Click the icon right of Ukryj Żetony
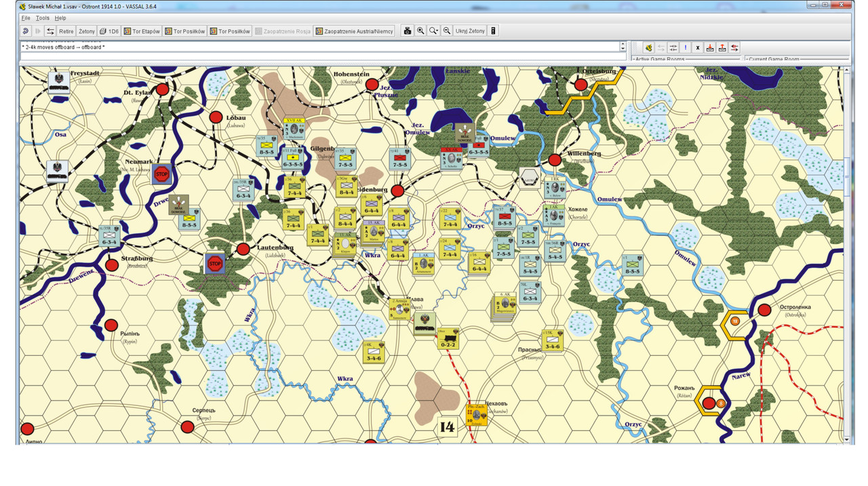This screenshot has width=868, height=486. click(x=493, y=31)
